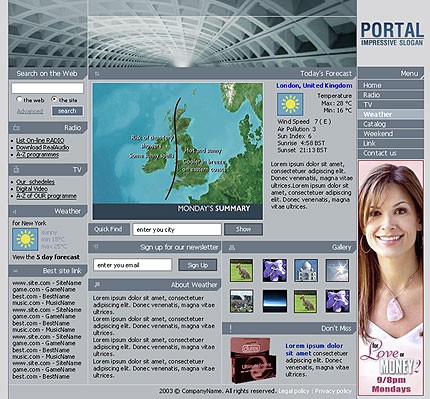Click the Sign Up button

point(198,265)
